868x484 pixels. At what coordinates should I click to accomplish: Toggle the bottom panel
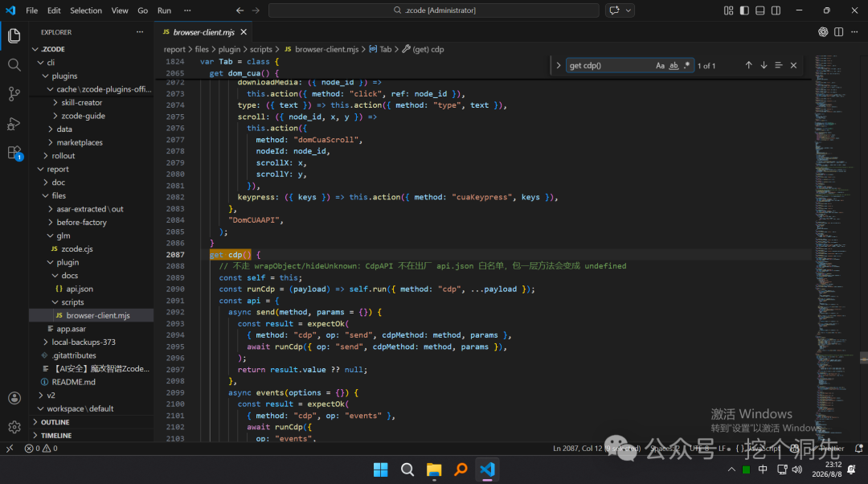tap(760, 10)
